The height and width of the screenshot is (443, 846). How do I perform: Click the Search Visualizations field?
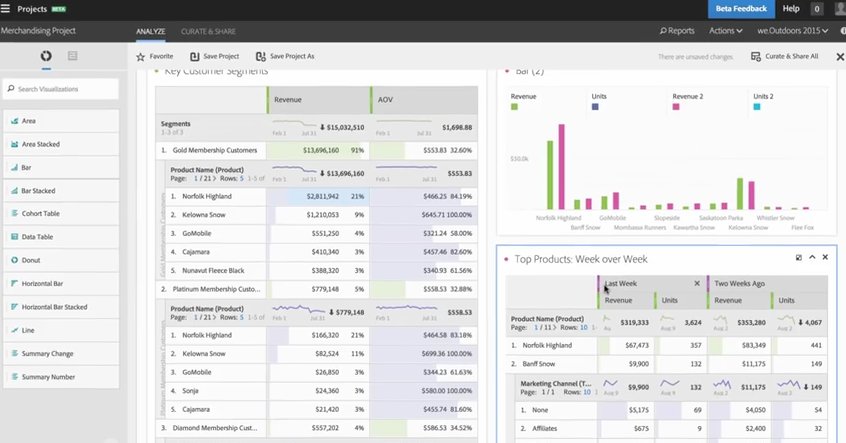61,89
